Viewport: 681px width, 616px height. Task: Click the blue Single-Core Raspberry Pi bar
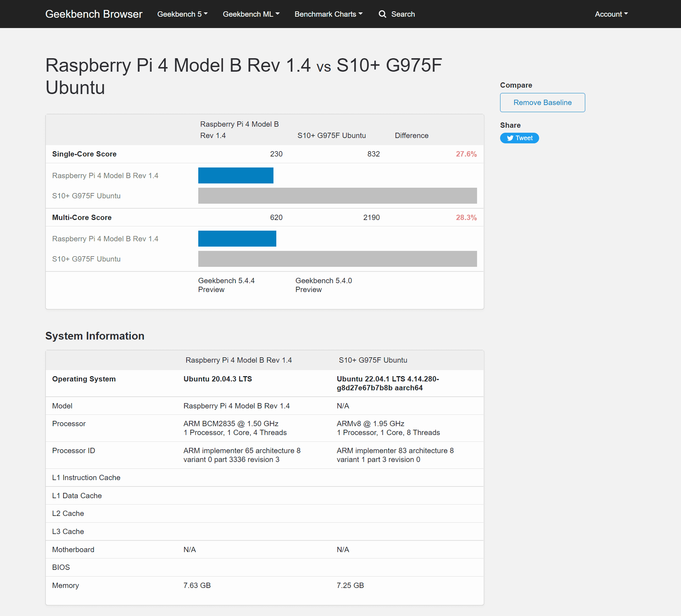(x=236, y=176)
